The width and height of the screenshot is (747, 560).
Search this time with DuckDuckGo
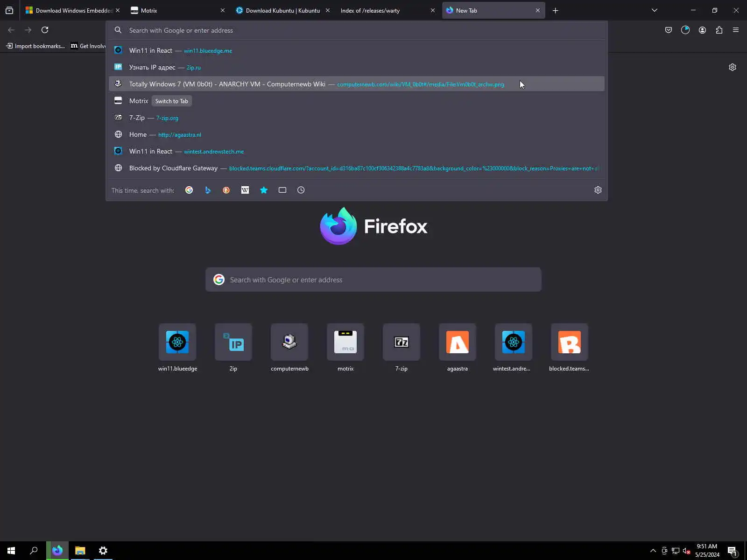(x=226, y=190)
